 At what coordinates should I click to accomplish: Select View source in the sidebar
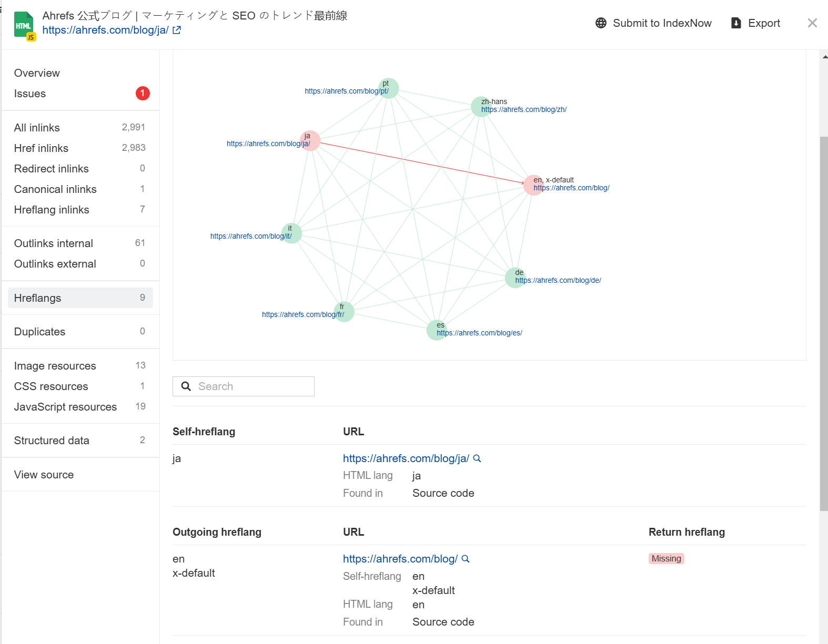click(44, 474)
